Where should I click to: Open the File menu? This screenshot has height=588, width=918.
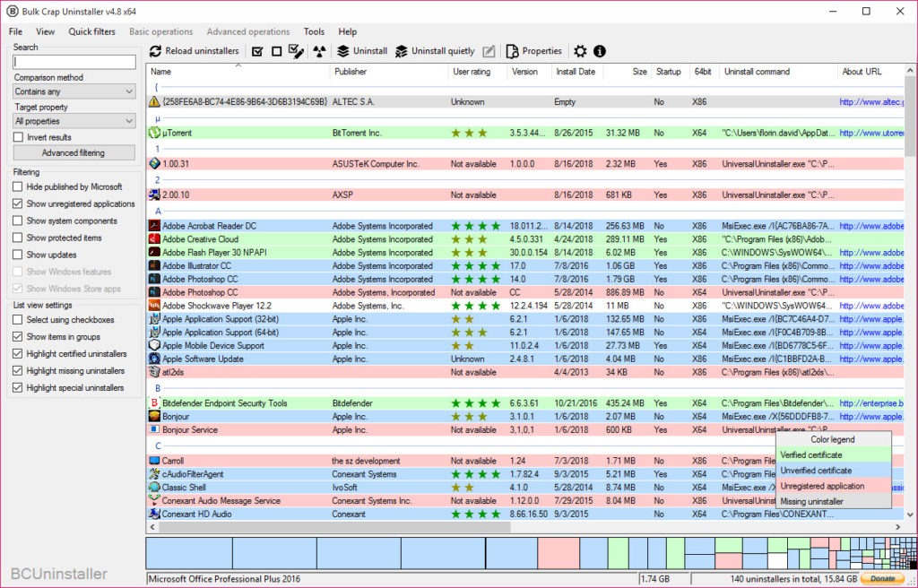16,31
